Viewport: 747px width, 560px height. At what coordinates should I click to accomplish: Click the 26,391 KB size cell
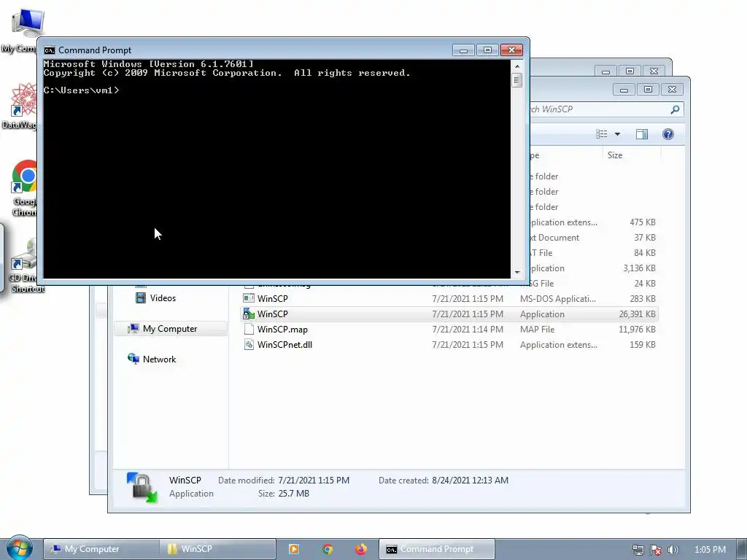(x=637, y=314)
